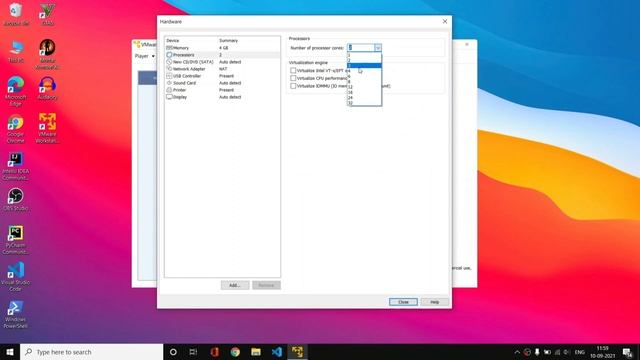Click ENG language indicator in tray
Viewport: 640px width, 360px height.
580,352
